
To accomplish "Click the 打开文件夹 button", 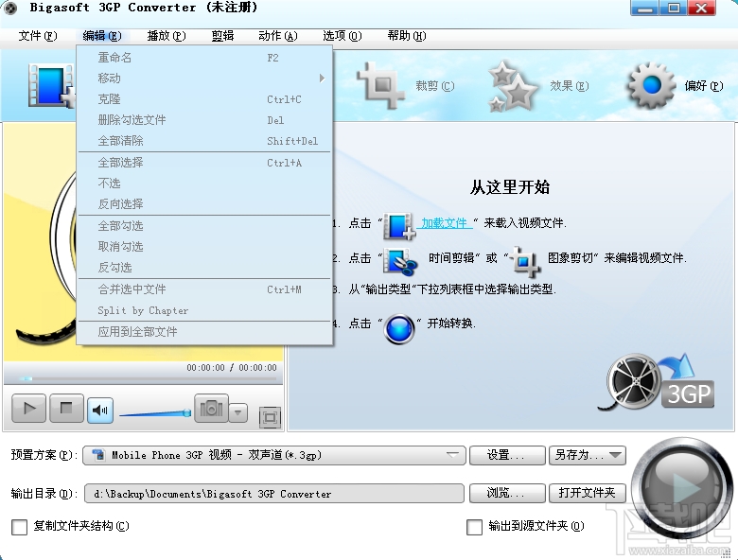I will pos(588,493).
